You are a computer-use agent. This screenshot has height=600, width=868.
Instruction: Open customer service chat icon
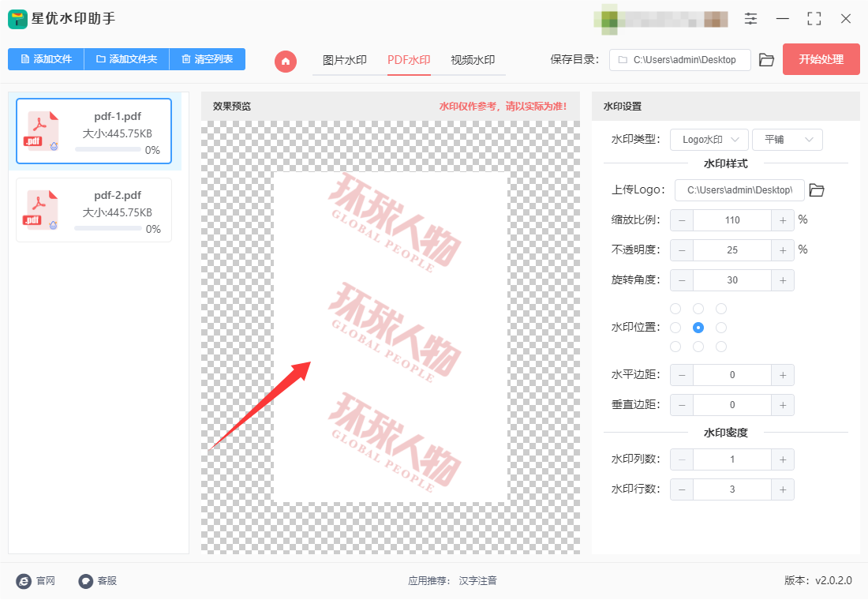click(85, 580)
